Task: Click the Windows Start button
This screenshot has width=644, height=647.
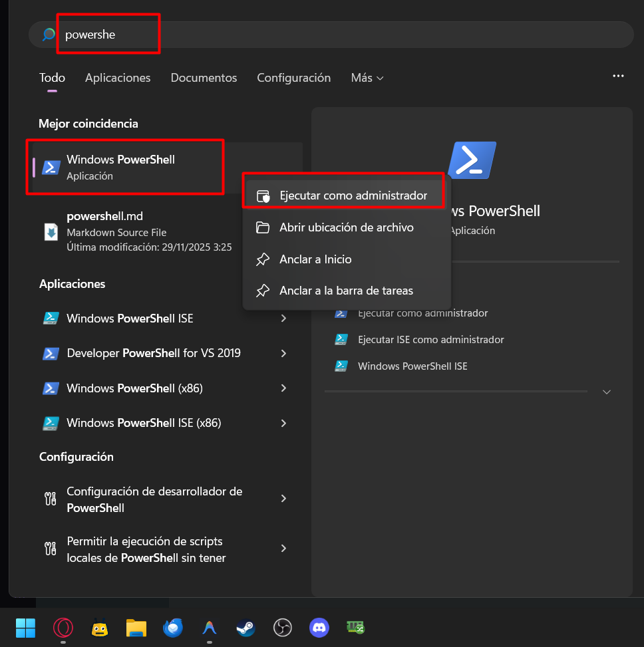Action: click(26, 627)
